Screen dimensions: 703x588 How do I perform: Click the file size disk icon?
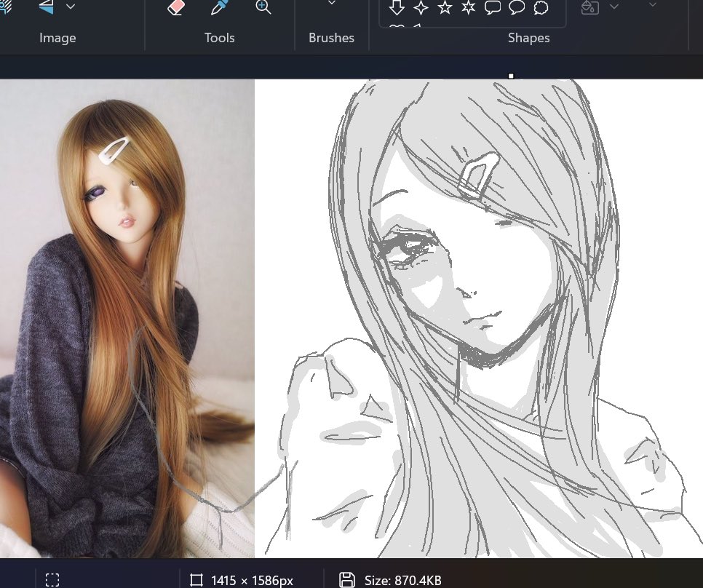coord(346,580)
